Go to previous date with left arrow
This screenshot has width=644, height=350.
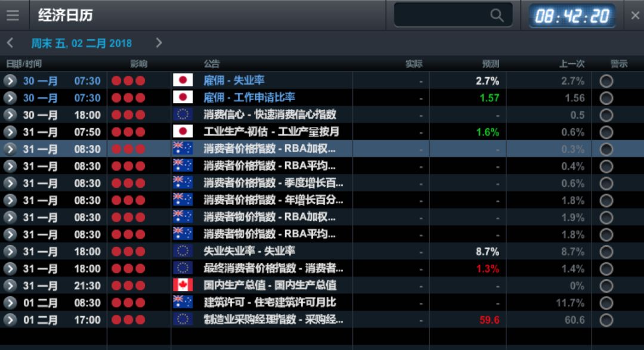click(10, 43)
